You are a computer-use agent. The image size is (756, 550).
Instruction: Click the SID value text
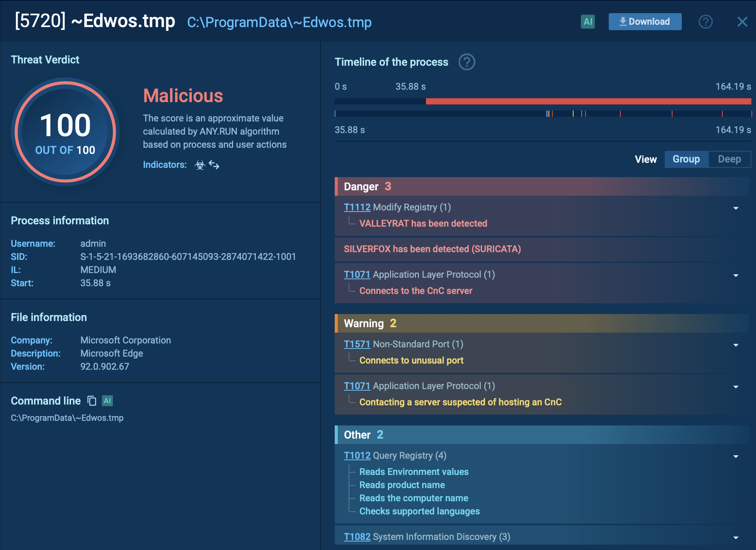pos(188,257)
